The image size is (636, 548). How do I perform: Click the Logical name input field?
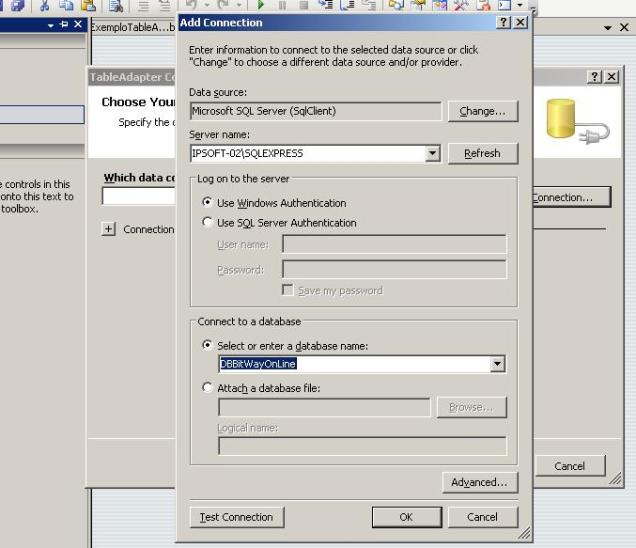click(362, 446)
